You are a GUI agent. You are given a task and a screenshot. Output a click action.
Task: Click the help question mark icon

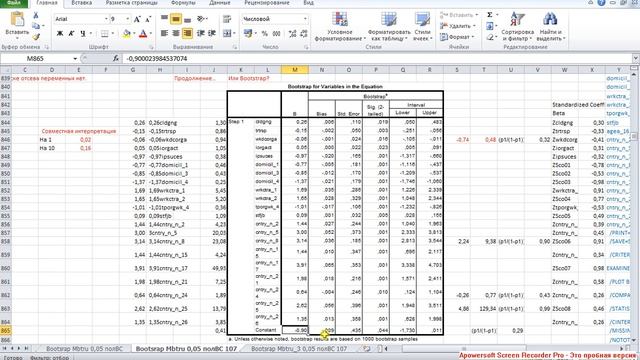(601, 3)
